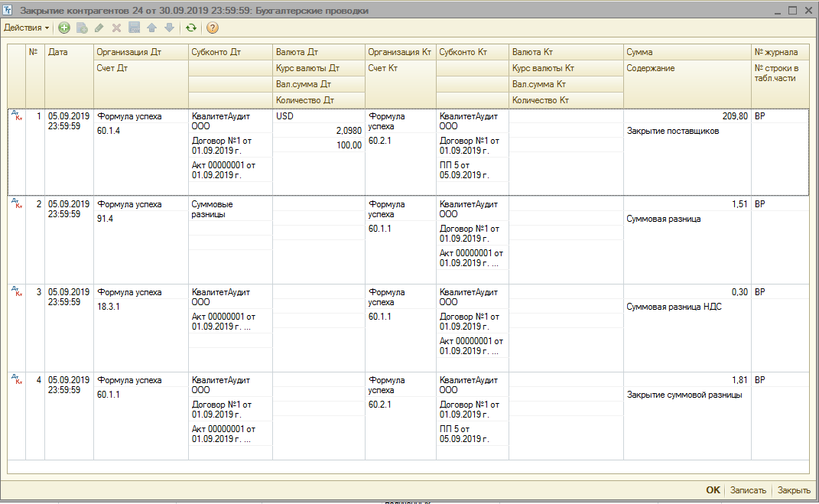This screenshot has width=819, height=504.
Task: Open the Действия dropdown menu
Action: tap(26, 28)
